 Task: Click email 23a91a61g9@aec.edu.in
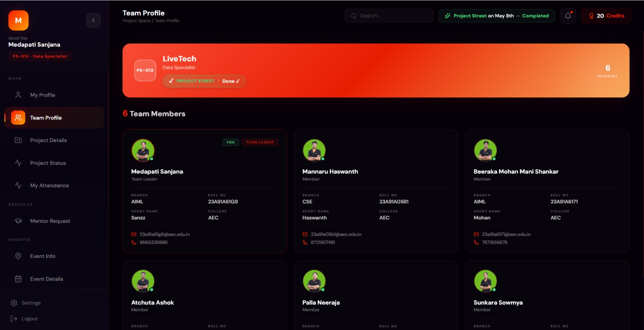(165, 234)
